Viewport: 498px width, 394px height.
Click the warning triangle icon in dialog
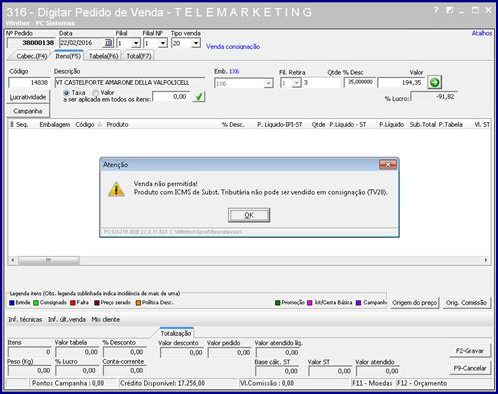click(x=116, y=189)
